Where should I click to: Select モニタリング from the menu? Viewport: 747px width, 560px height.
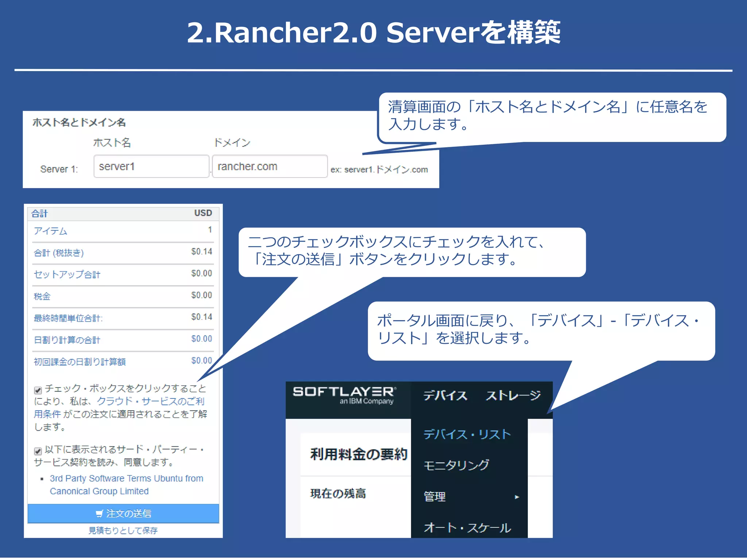click(456, 465)
